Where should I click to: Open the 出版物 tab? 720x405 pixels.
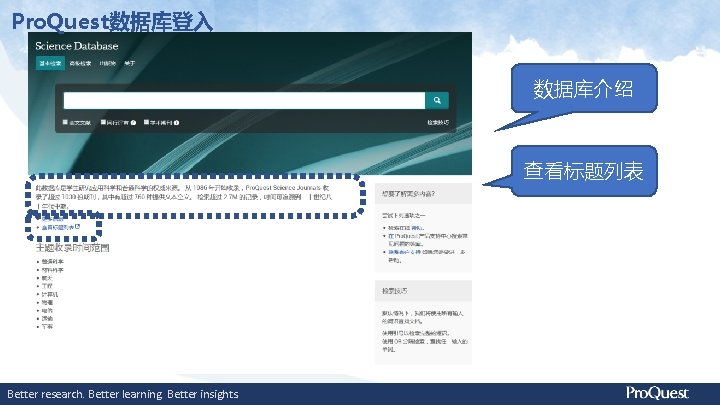pyautogui.click(x=108, y=63)
